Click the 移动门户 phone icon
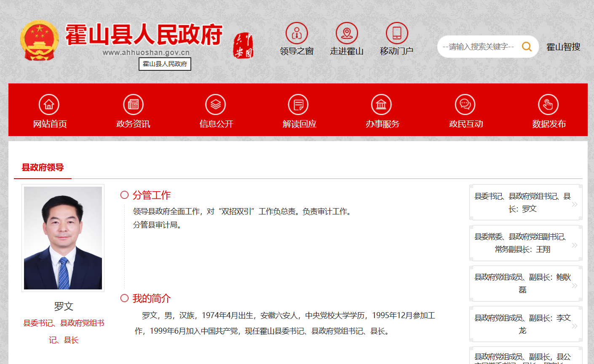 point(397,33)
